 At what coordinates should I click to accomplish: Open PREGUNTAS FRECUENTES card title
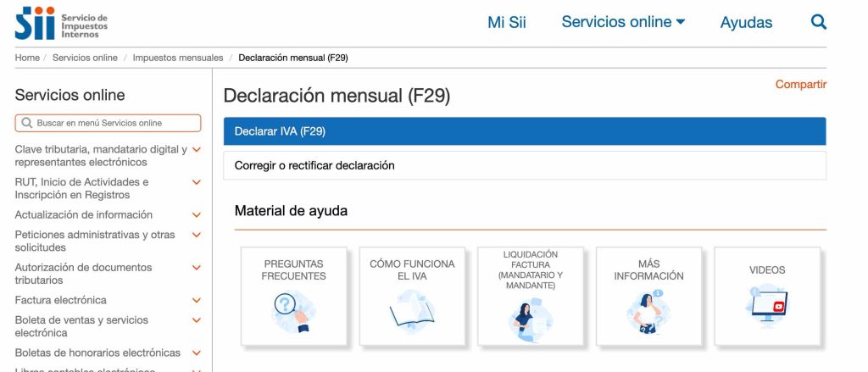point(293,270)
